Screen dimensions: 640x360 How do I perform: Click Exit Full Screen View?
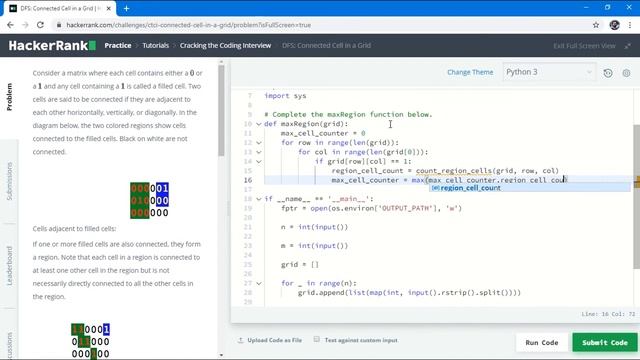[584, 46]
